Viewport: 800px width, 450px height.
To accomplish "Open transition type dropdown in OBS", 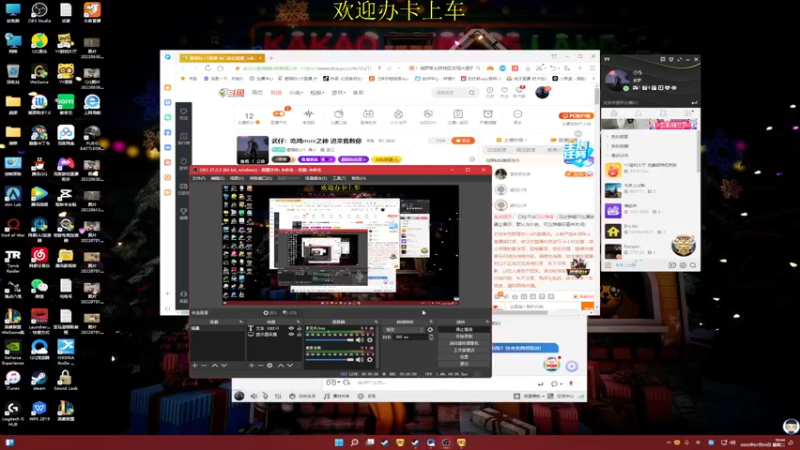I will 404,330.
